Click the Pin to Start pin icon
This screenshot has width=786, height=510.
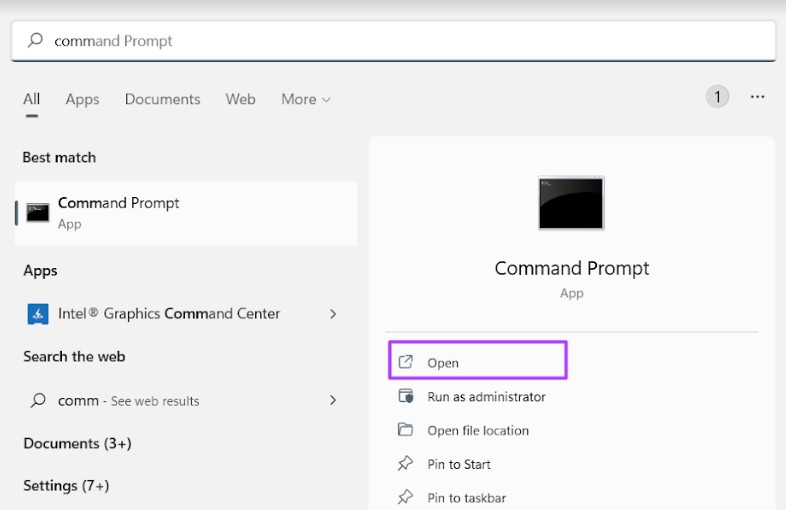406,464
